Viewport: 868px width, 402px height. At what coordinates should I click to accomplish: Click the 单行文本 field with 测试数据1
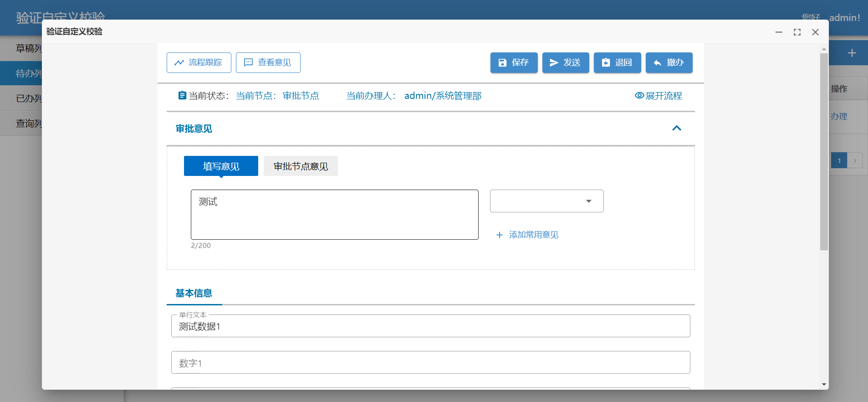tap(431, 326)
